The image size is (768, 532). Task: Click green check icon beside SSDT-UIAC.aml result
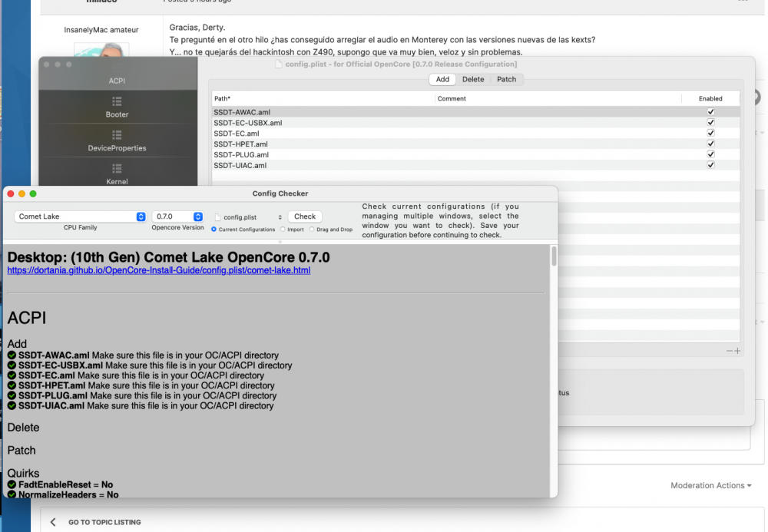12,406
